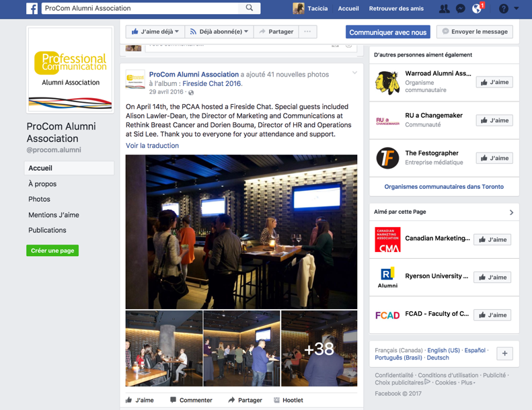Open the Déjà abonné(e) dropdown

pyautogui.click(x=219, y=32)
